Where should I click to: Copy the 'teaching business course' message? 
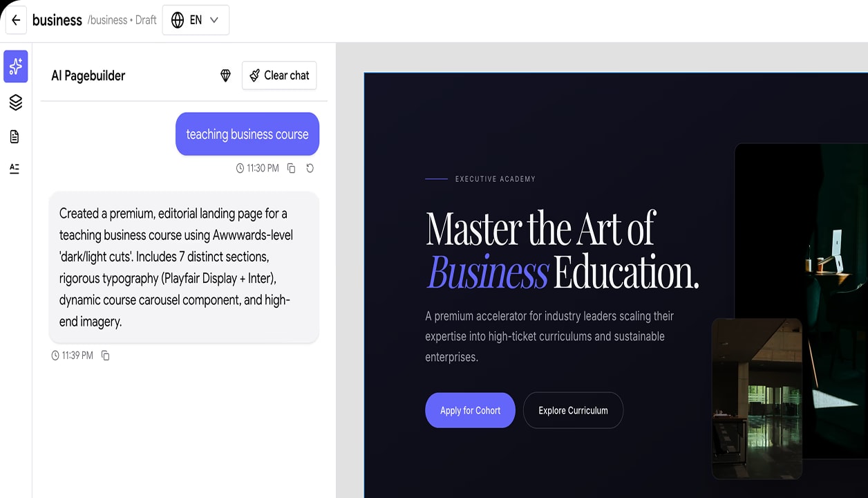coord(292,168)
